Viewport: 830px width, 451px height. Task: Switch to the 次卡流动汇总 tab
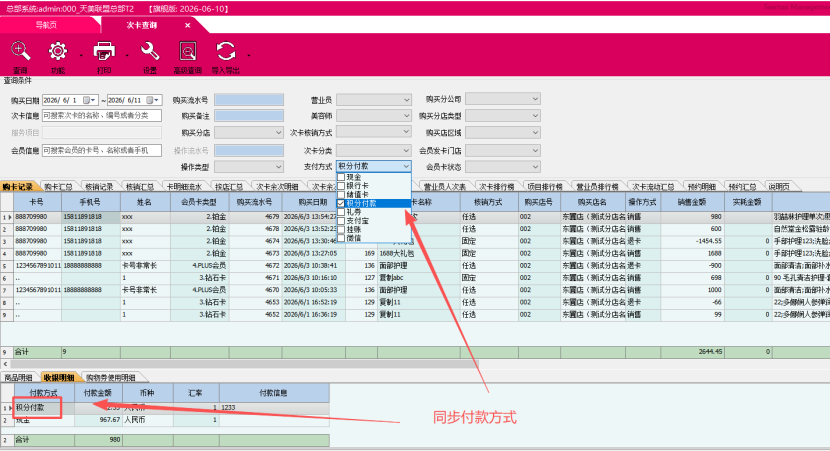coord(653,187)
